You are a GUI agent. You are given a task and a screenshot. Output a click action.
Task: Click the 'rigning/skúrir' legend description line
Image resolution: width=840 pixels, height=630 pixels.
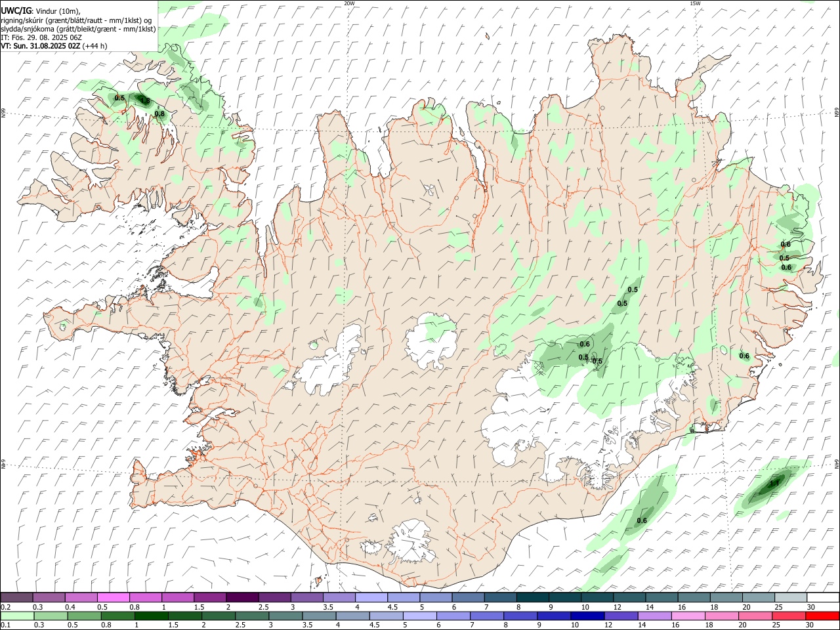pos(76,20)
